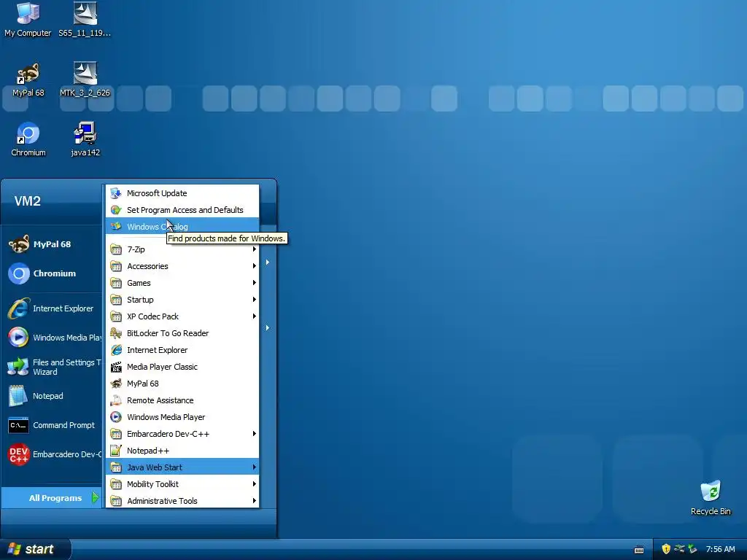
Task: Open MyPal 68 from Start menu pinned list
Action: coord(53,244)
